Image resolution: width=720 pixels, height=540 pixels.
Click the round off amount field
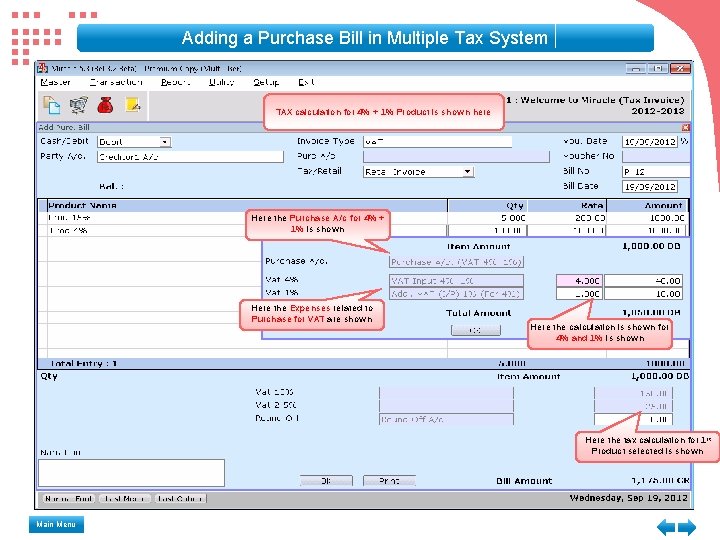pyautogui.click(x=633, y=419)
